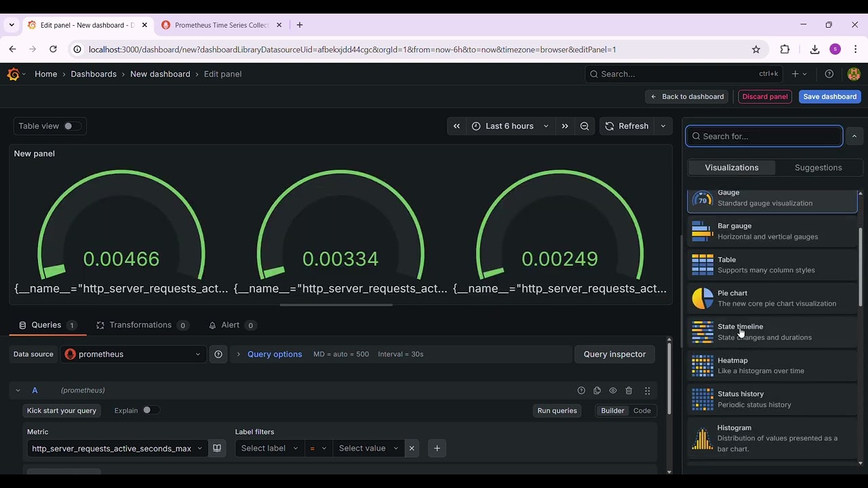Switch query editor to Builder mode
868x488 pixels.
612,410
